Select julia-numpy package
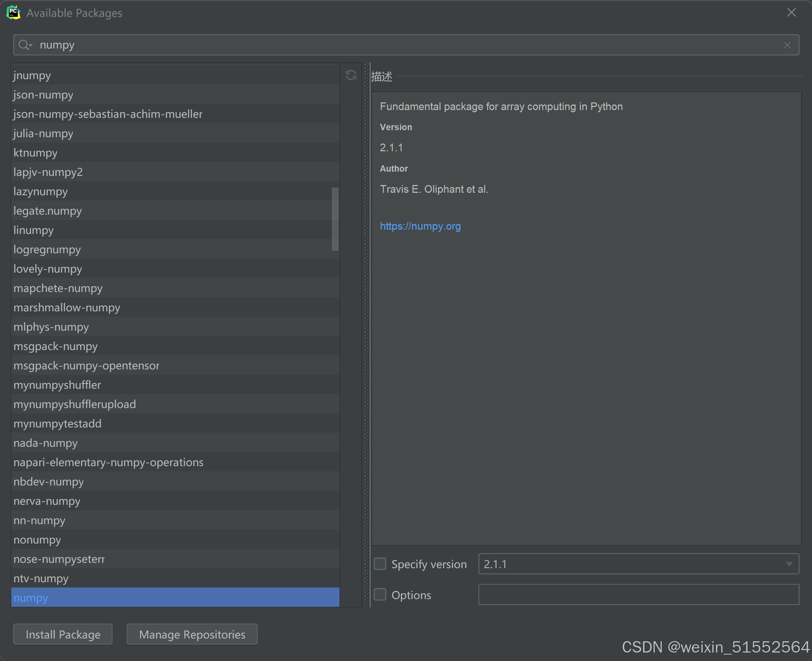Viewport: 812px width, 661px height. 175,133
